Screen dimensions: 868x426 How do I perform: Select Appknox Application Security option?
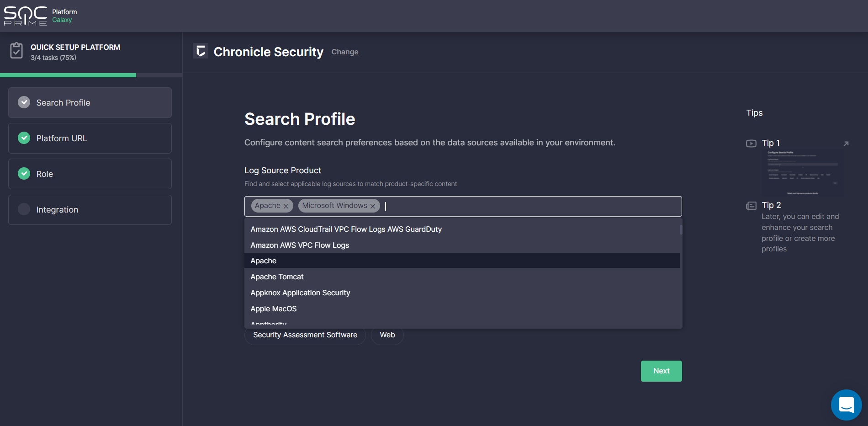tap(300, 293)
